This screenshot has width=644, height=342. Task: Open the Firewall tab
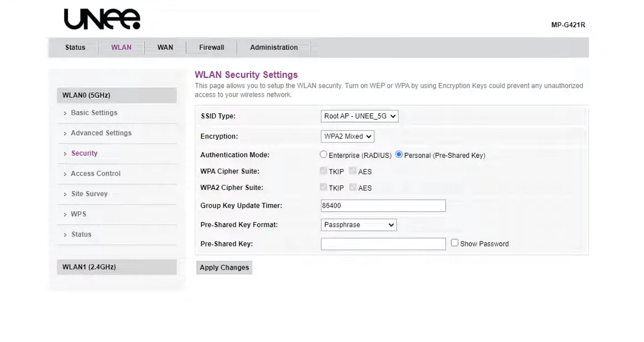[211, 47]
